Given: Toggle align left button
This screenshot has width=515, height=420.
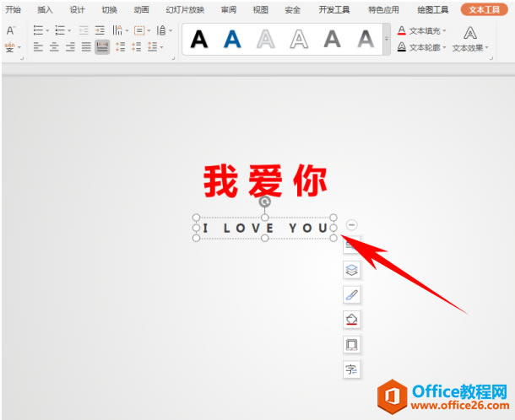Looking at the screenshot, I should (39, 47).
